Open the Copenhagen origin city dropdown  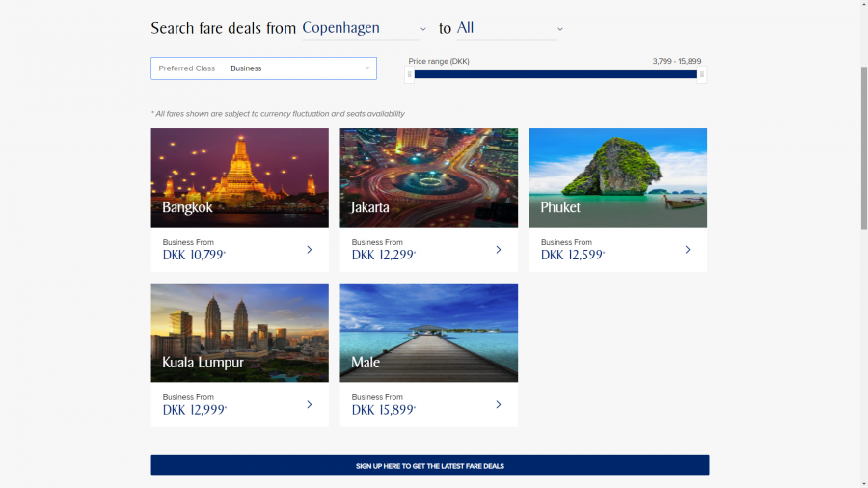coord(365,29)
